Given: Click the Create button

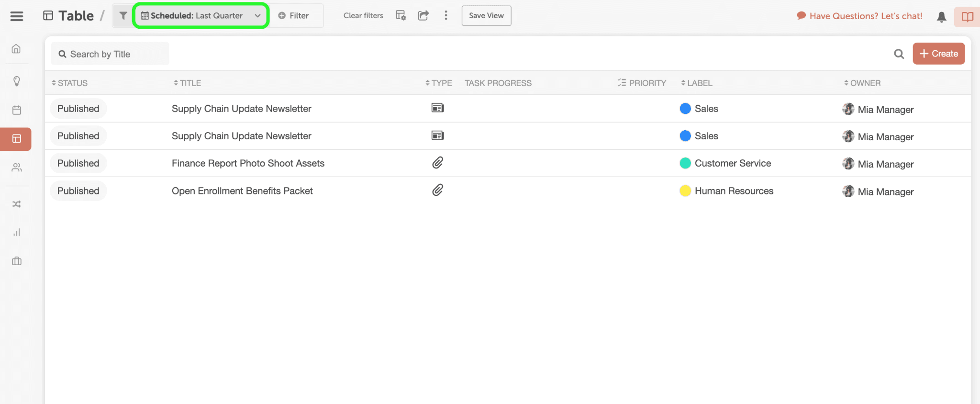Looking at the screenshot, I should (938, 54).
